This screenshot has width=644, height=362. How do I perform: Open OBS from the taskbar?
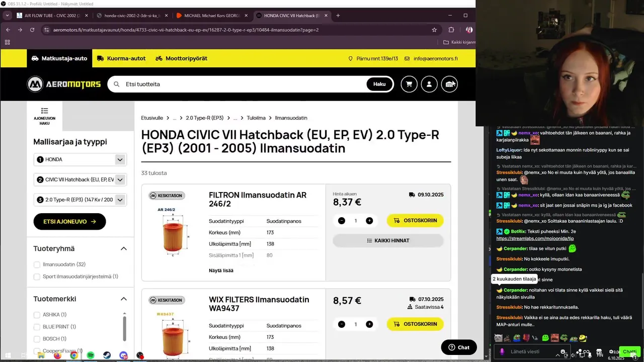click(x=140, y=355)
